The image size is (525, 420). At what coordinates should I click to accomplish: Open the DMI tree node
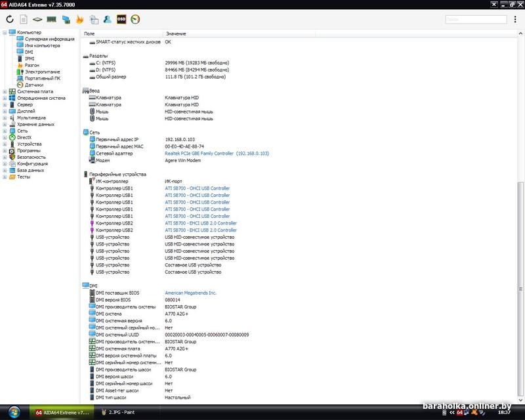point(29,52)
